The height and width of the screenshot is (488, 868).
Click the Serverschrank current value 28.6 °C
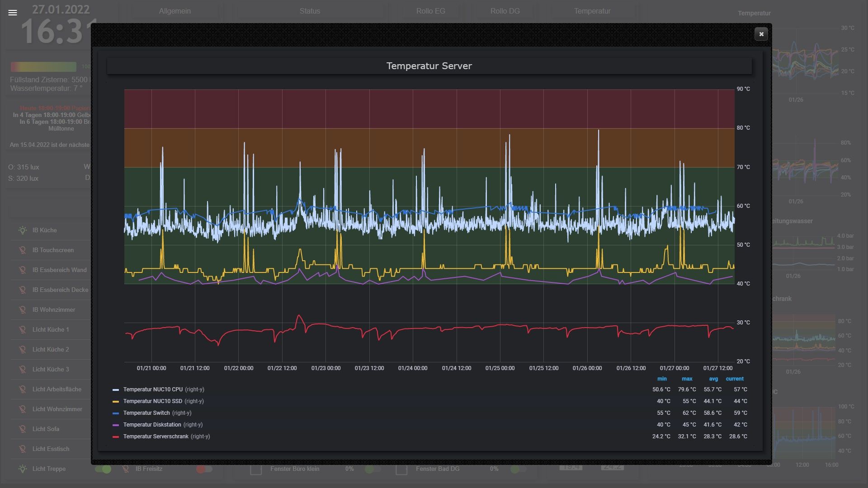(738, 436)
